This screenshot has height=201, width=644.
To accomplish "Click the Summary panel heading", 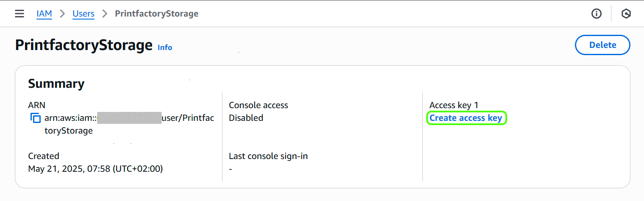I will tap(56, 84).
